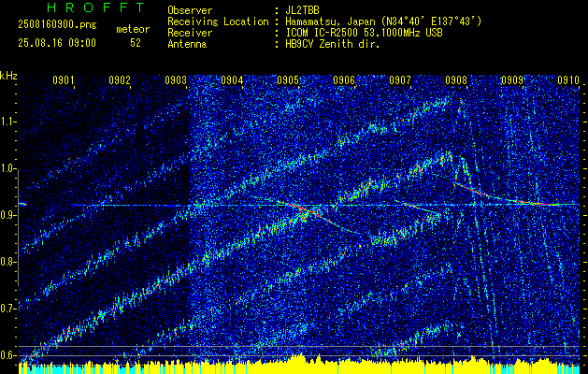
Task: Click the ICOM IC-R2500 53.1000MHz USB text
Action: tap(365, 33)
